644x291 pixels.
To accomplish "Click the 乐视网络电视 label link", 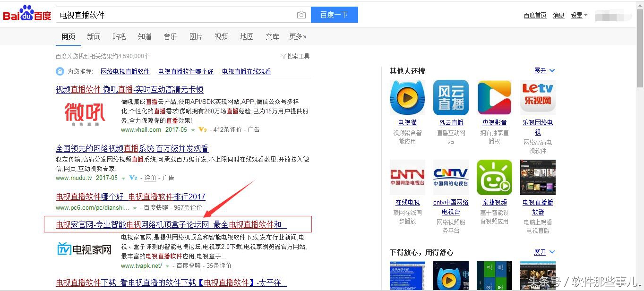I will click(x=538, y=127).
